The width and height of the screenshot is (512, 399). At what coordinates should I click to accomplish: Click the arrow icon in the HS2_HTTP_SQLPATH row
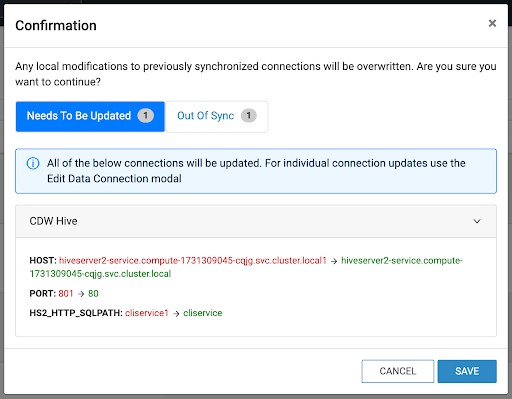tap(176, 314)
